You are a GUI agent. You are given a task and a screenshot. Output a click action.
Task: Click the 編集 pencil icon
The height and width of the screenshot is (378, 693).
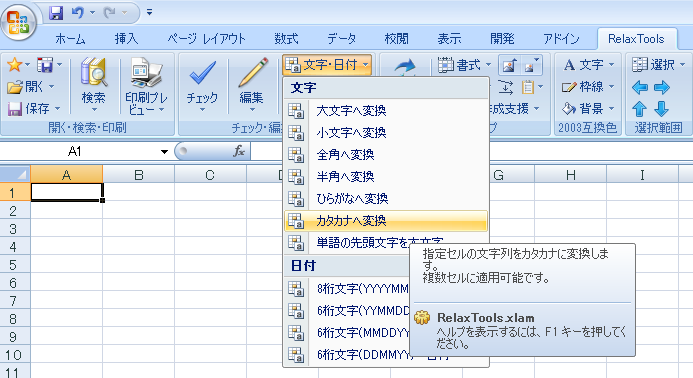tap(252, 73)
